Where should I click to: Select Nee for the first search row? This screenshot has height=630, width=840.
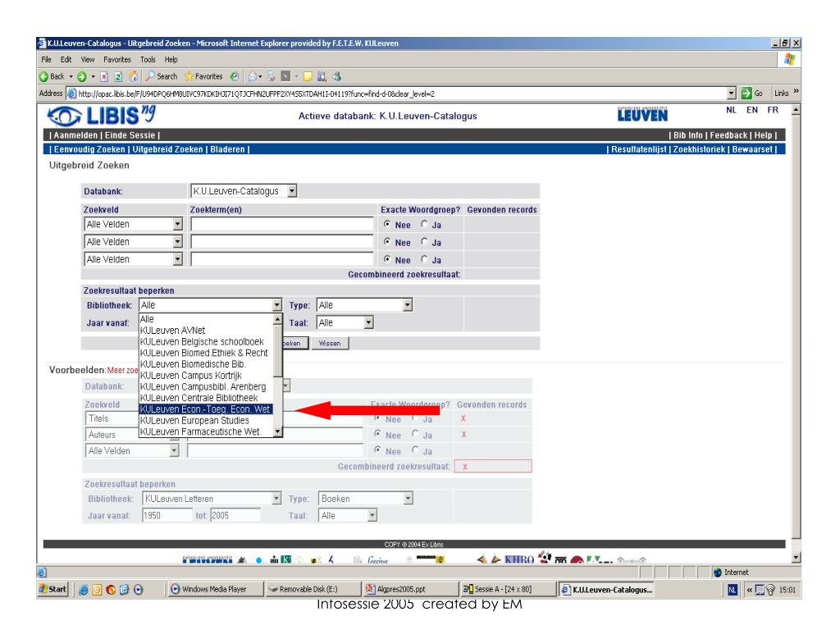pos(387,224)
